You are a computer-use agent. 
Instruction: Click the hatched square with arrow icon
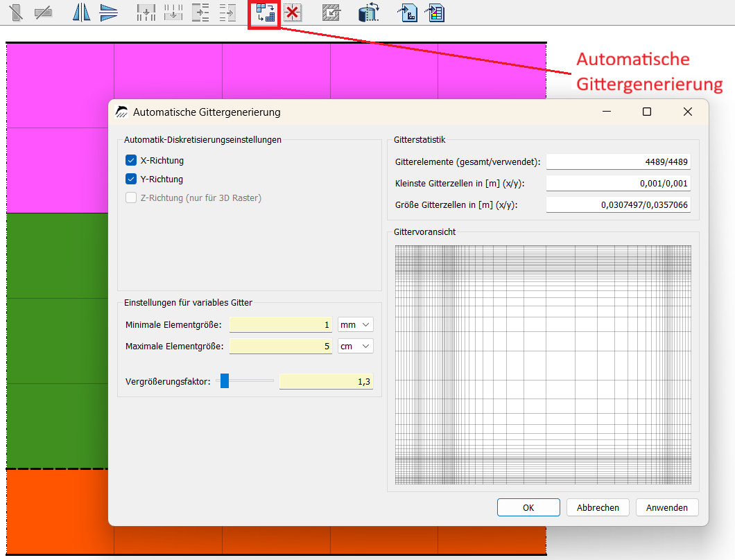click(x=331, y=12)
